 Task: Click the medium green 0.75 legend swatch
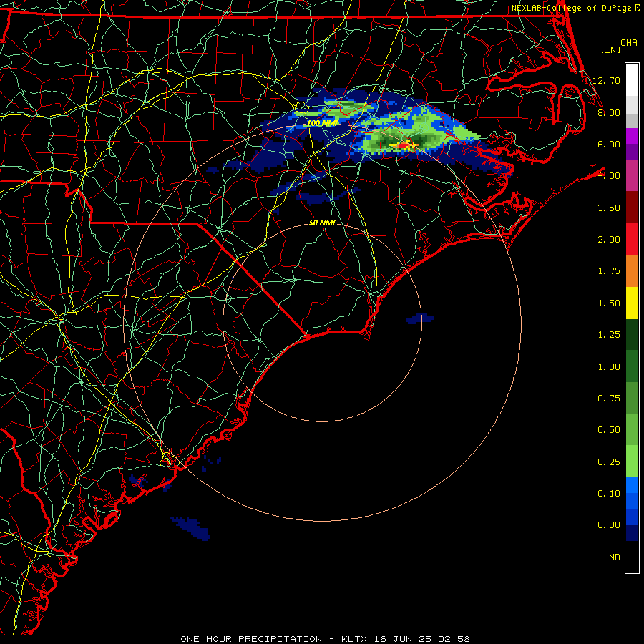point(632,398)
